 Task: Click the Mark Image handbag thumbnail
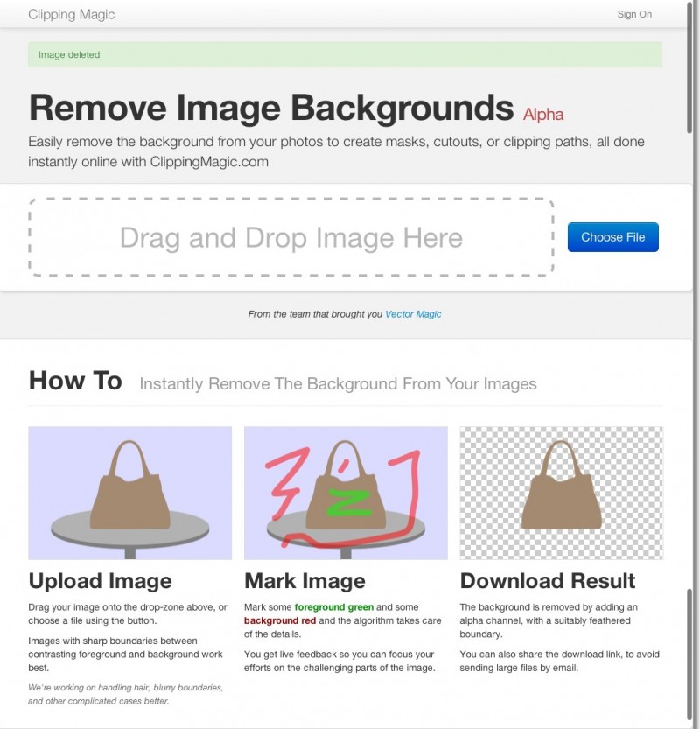pyautogui.click(x=346, y=493)
